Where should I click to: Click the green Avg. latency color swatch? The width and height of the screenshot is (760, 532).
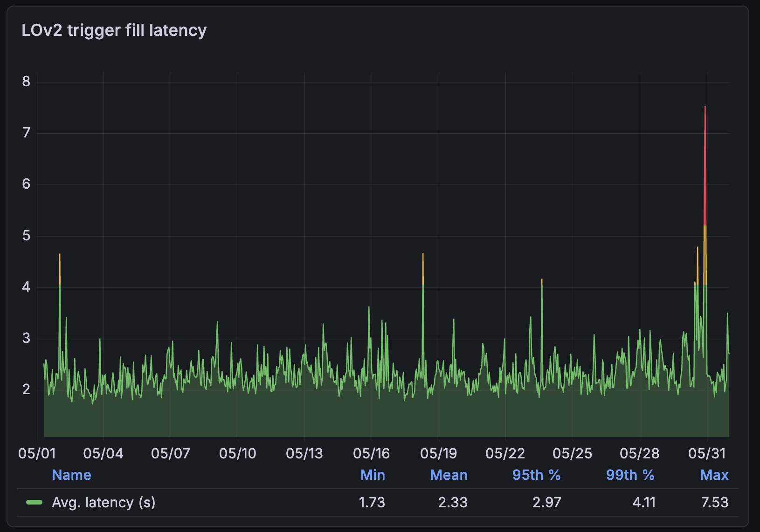pyautogui.click(x=35, y=502)
